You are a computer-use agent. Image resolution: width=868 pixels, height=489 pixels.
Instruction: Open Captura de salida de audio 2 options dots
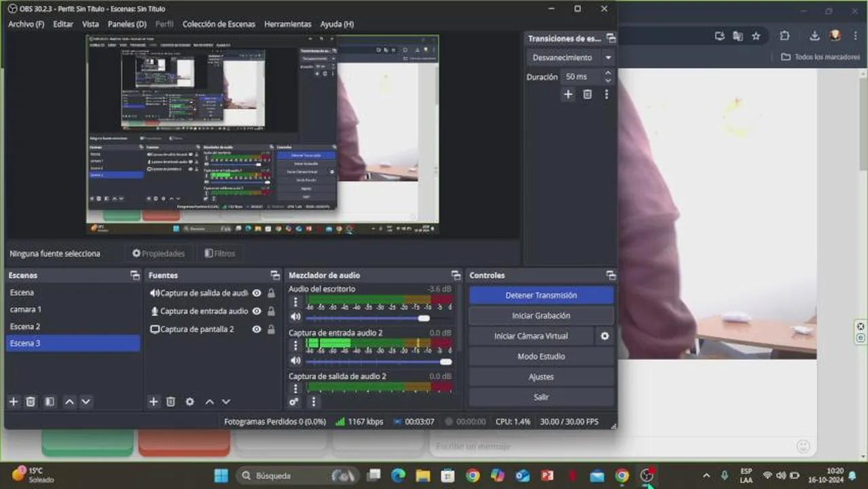coord(295,389)
